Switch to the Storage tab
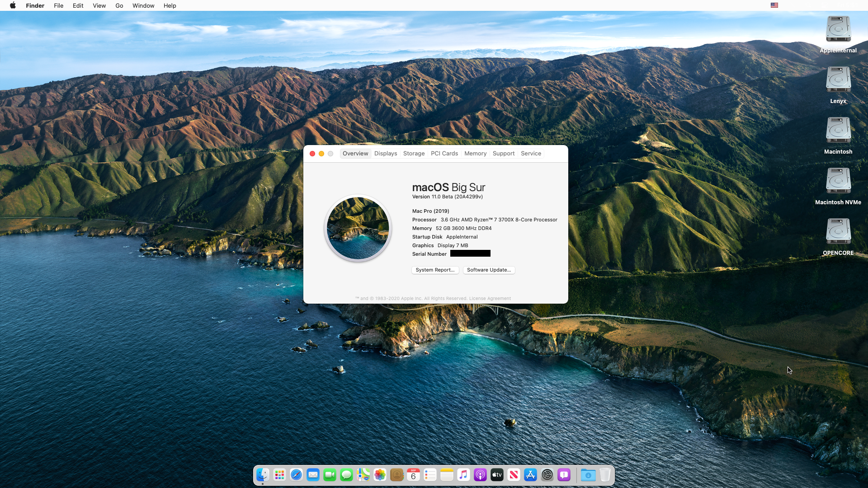The image size is (868, 488). point(414,154)
